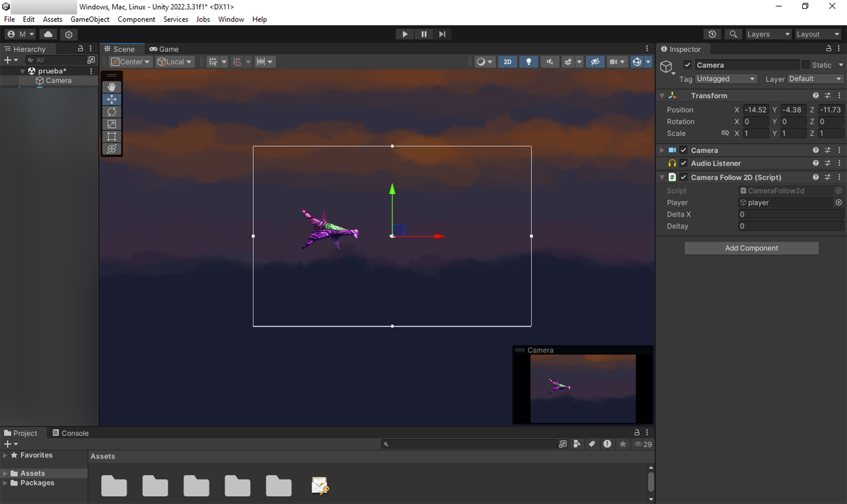
Task: Disable the Audio Listener component checkbox
Action: coord(684,163)
